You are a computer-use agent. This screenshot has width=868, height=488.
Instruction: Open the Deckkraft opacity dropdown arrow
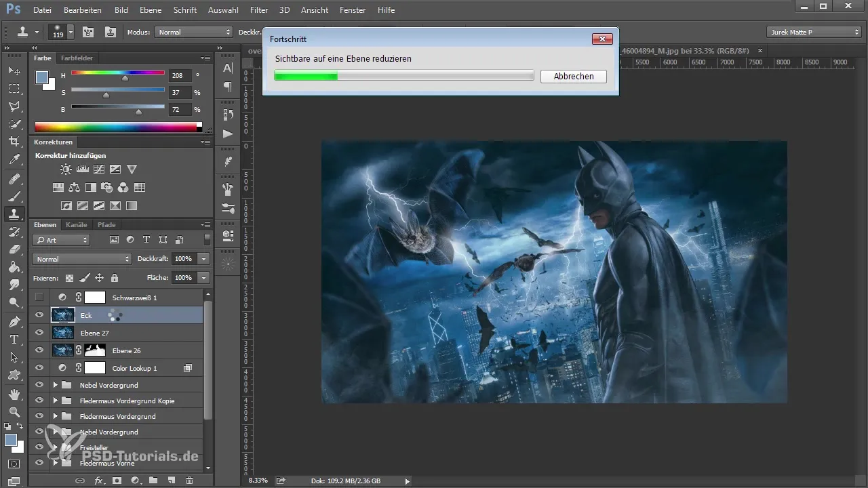203,259
